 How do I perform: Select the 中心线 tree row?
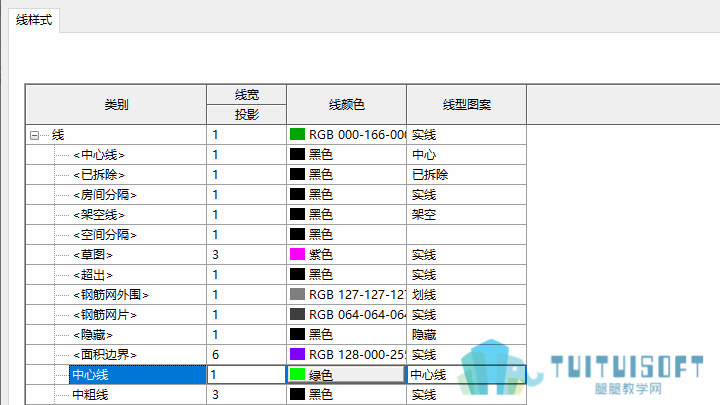coord(137,375)
